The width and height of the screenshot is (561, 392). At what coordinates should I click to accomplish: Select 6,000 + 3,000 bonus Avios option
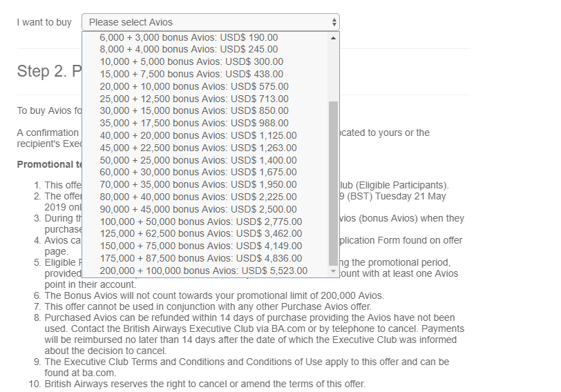(189, 37)
